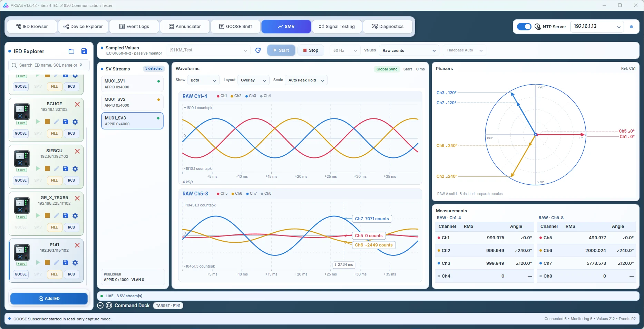
Task: Click the pencil edit icon for SIEBCU
Action: pos(57,168)
